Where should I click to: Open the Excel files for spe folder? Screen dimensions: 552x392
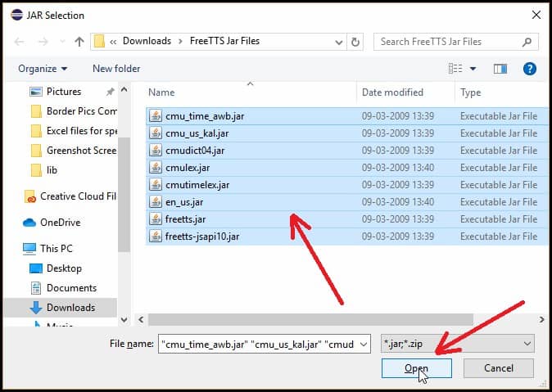[74, 131]
